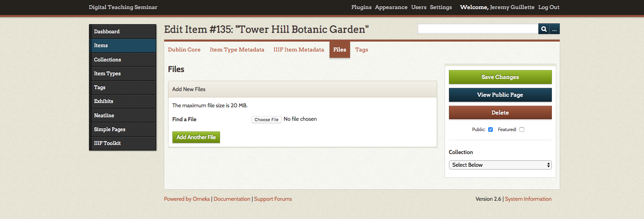Open advanced search options ellipsis button
644x219 pixels.
tap(555, 29)
